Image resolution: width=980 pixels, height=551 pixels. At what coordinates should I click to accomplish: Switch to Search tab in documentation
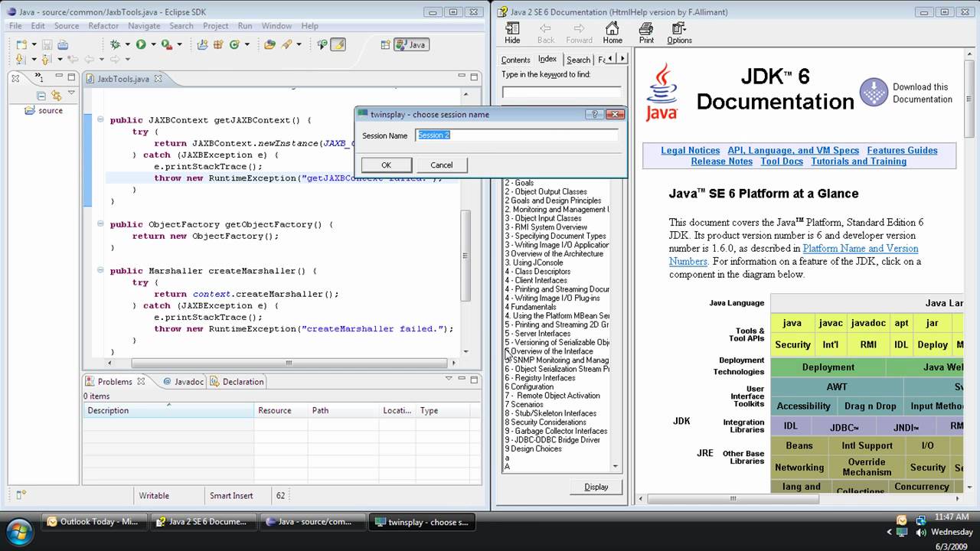tap(578, 60)
